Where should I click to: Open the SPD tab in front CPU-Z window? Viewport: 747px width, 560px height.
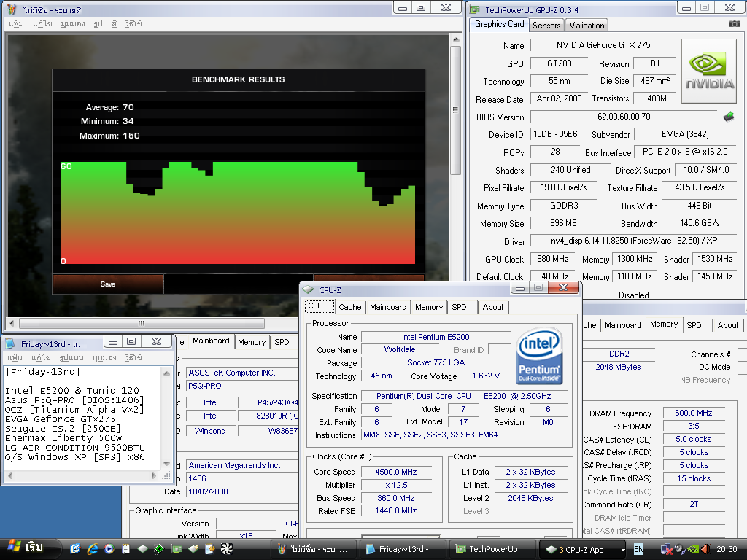[x=460, y=307]
